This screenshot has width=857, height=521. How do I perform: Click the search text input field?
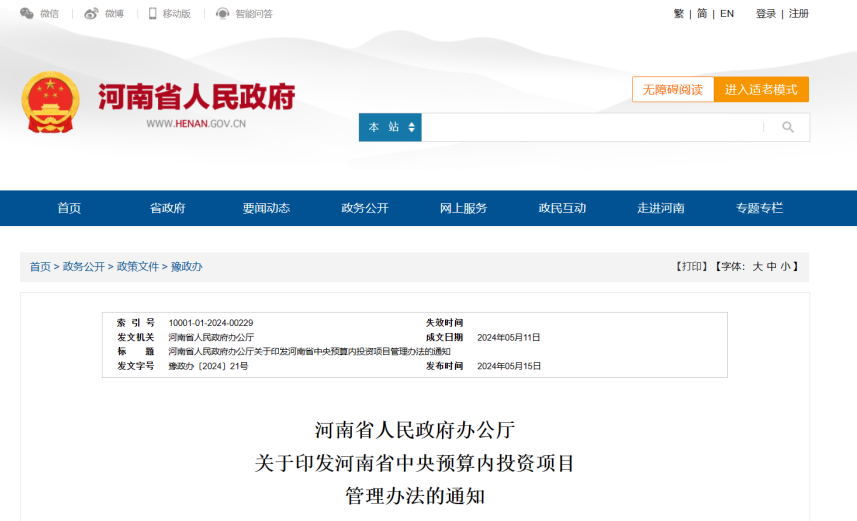pyautogui.click(x=590, y=127)
